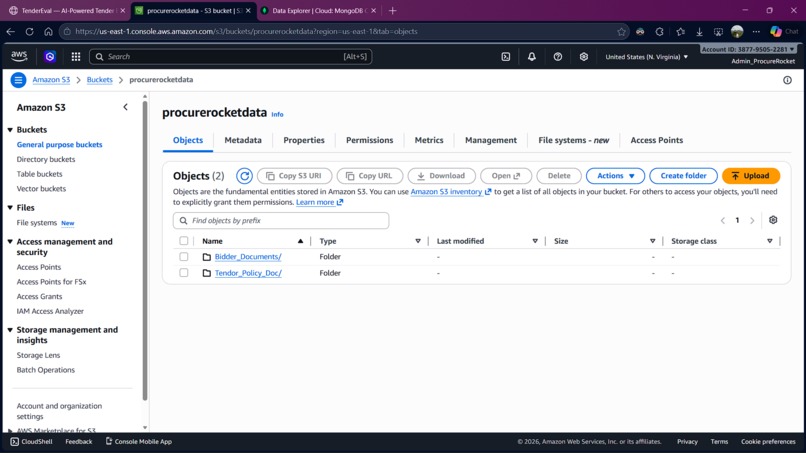Viewport: 806px width, 453px height.
Task: Switch to the Metrics tab
Action: point(429,140)
